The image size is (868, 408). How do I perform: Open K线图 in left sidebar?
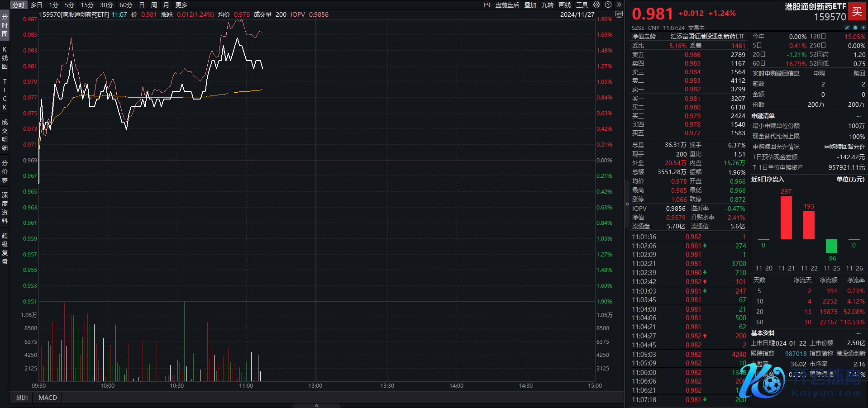click(x=5, y=58)
